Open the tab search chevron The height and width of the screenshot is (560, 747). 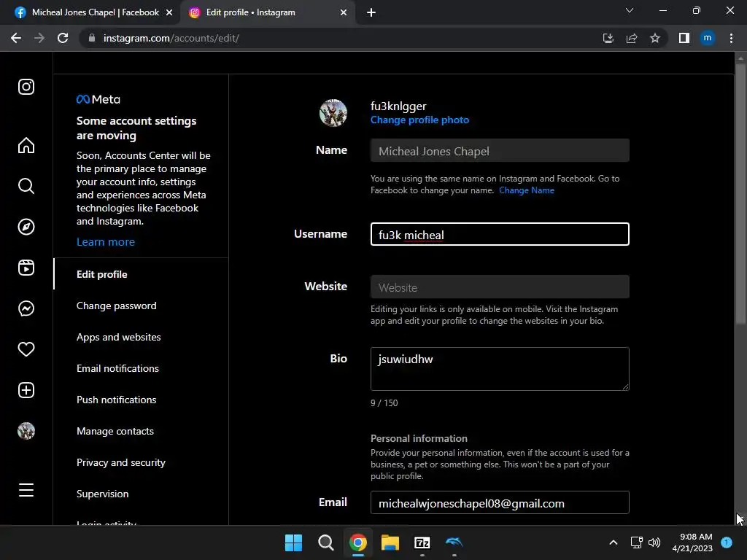pos(630,10)
